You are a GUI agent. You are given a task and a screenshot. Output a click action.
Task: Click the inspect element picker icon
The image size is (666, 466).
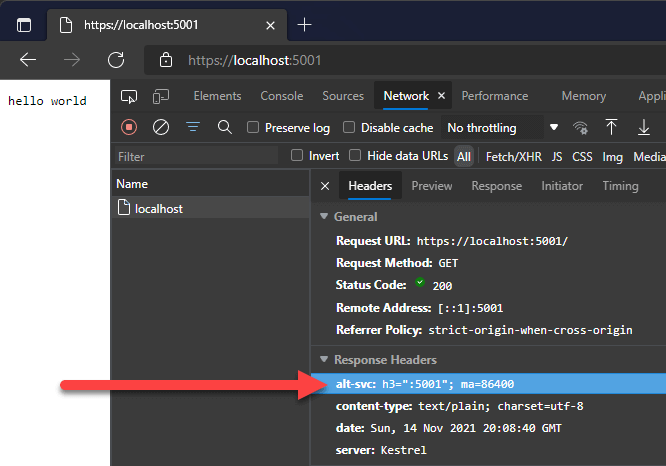coord(129,96)
